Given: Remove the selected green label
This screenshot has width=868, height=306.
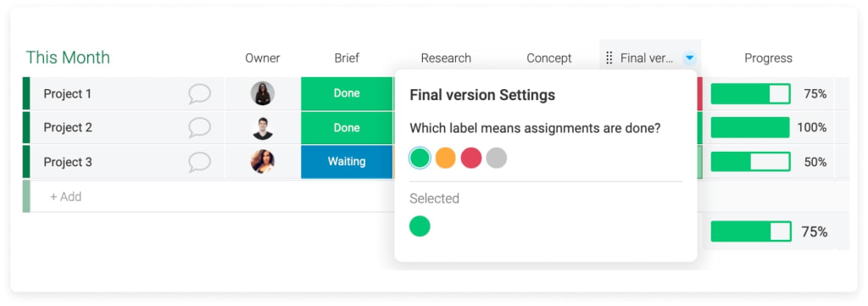Looking at the screenshot, I should pyautogui.click(x=420, y=226).
